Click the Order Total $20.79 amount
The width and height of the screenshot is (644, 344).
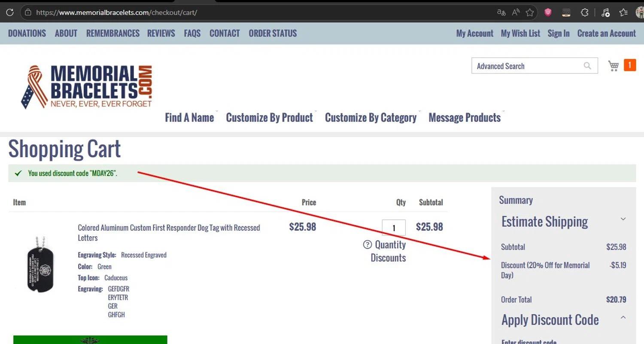coord(616,300)
